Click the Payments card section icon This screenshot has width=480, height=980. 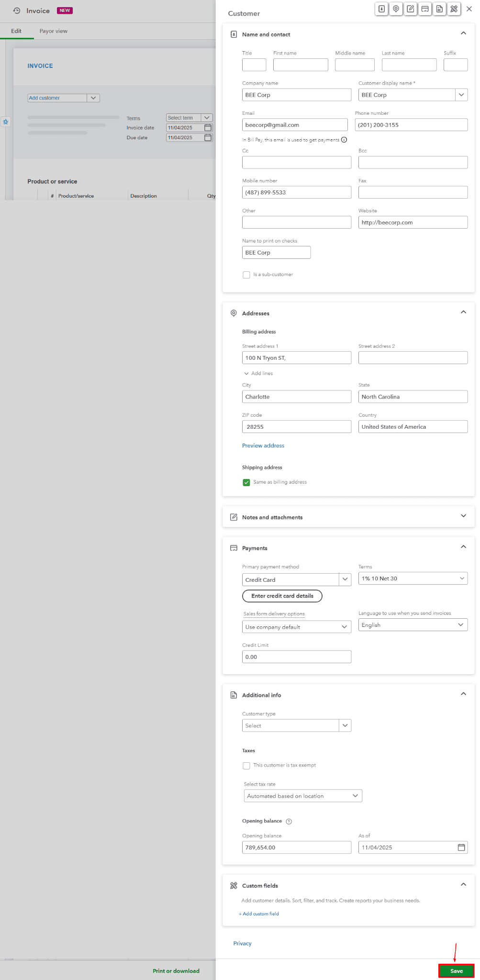(234, 548)
